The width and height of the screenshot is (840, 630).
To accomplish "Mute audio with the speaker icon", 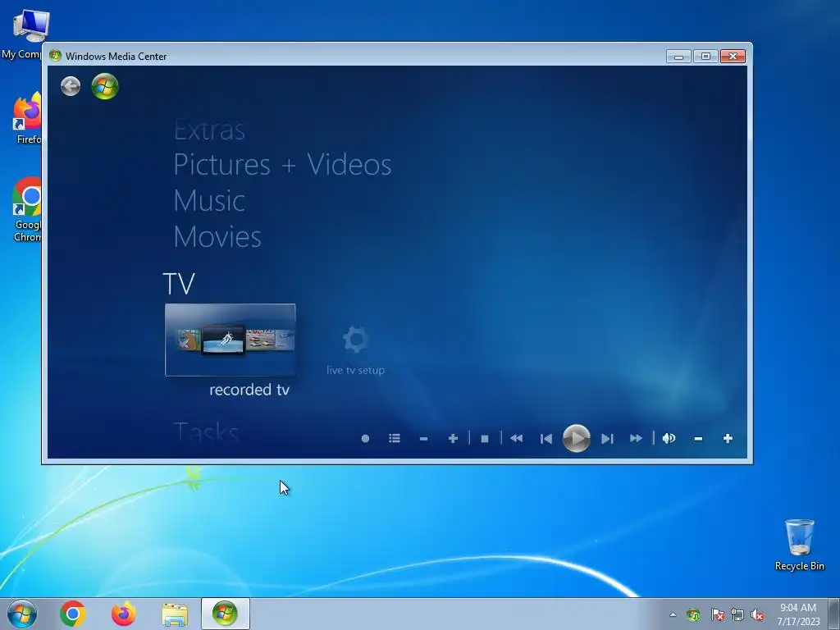I will 669,439.
